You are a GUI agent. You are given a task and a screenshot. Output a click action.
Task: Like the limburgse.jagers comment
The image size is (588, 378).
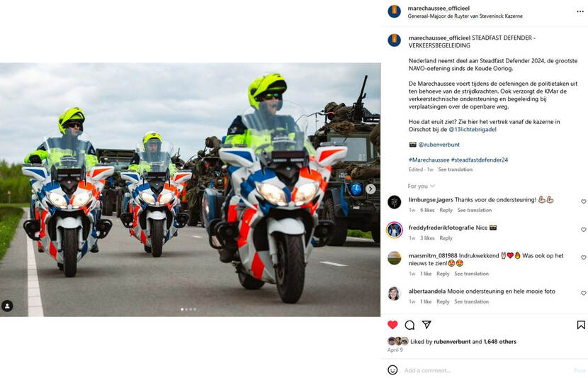click(584, 201)
